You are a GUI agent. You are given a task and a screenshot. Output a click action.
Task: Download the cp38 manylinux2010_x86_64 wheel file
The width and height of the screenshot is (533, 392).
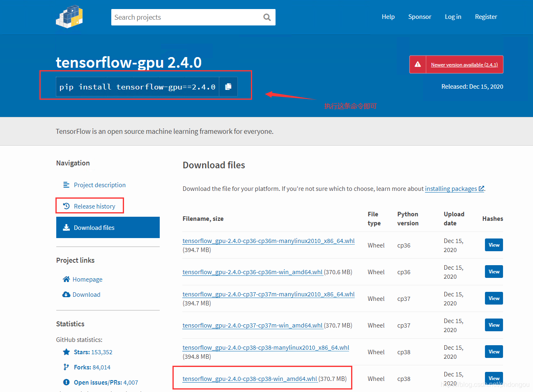click(x=266, y=348)
